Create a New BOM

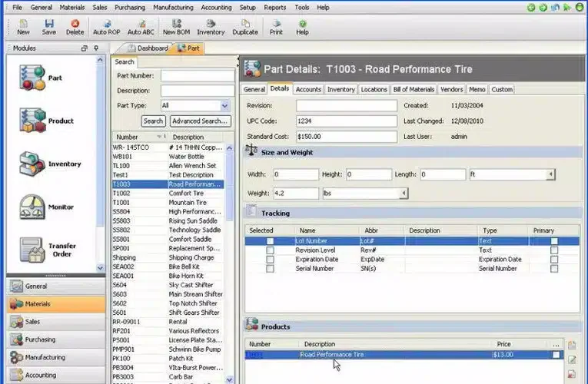tap(176, 28)
